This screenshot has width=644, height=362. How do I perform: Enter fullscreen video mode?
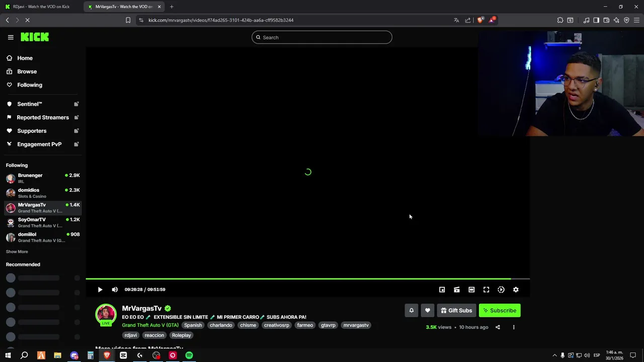click(x=486, y=290)
